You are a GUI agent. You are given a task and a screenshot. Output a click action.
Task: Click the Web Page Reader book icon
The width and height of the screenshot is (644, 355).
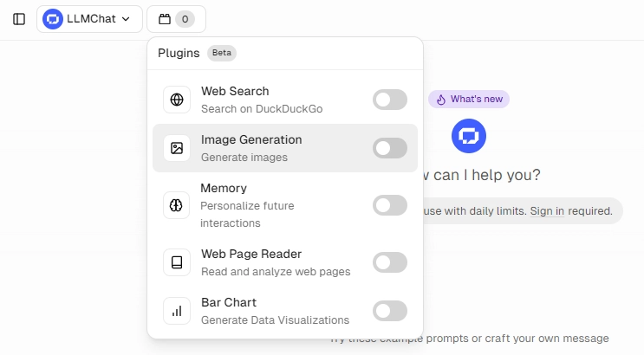[177, 262]
